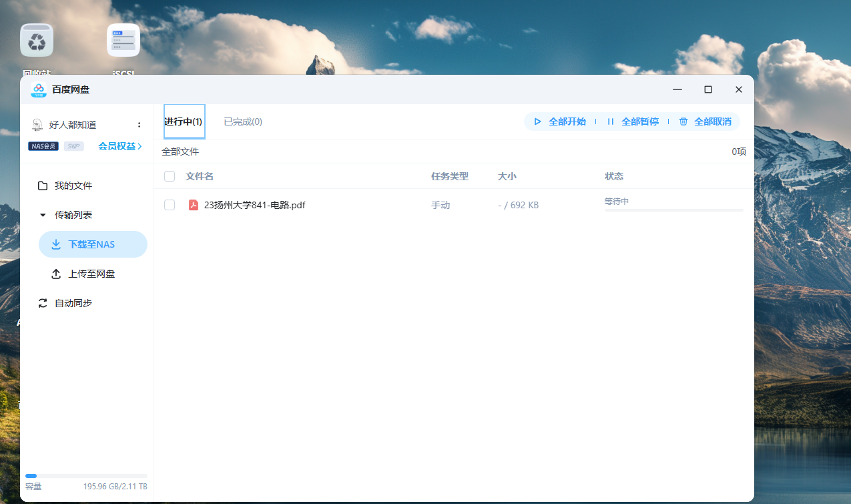Open the iSCSI desktop icon
The image size is (851, 504).
(x=122, y=40)
